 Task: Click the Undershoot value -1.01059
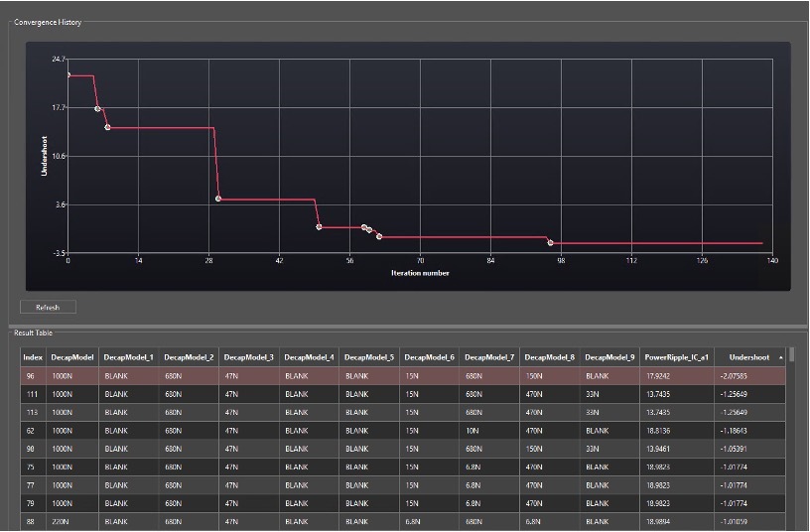[x=733, y=522]
